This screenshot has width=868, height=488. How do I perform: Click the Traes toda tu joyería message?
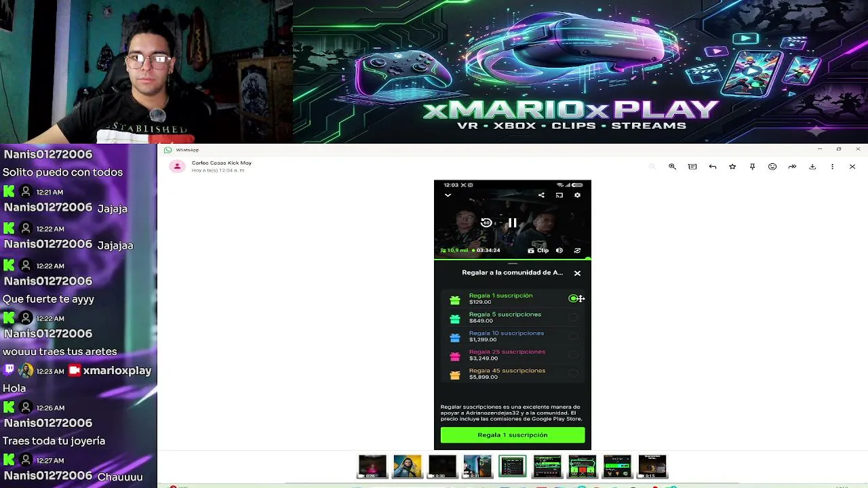coord(54,441)
